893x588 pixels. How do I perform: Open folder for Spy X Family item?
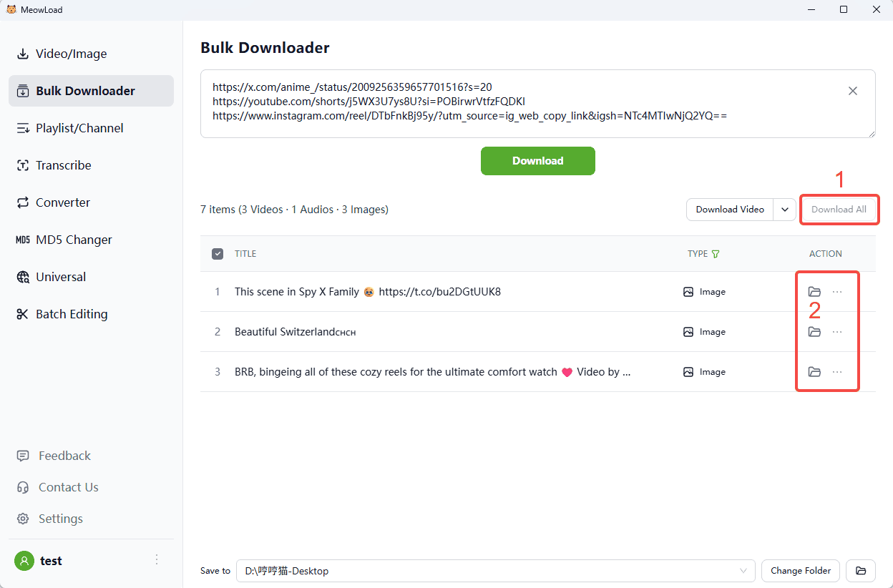click(x=814, y=292)
